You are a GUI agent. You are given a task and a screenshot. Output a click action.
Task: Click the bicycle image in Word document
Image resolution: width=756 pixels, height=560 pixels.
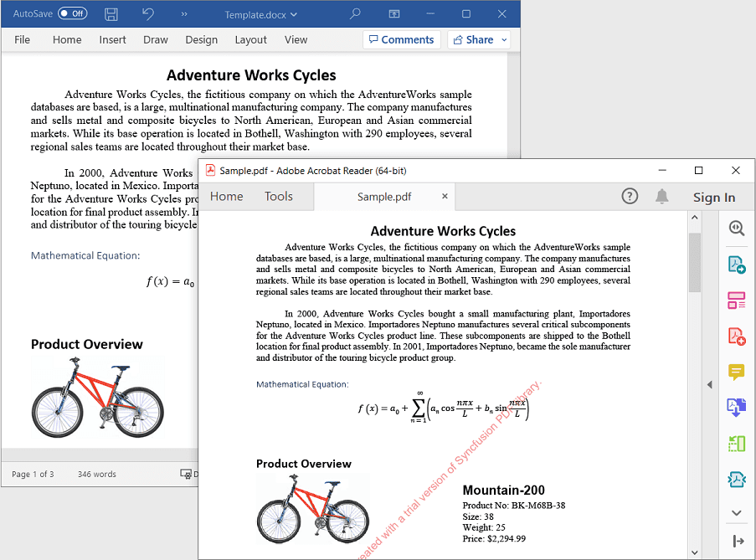pyautogui.click(x=98, y=398)
